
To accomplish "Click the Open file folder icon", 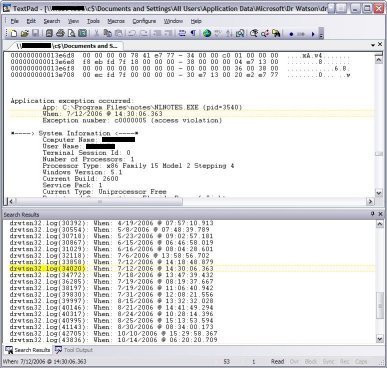I will 24,33.
